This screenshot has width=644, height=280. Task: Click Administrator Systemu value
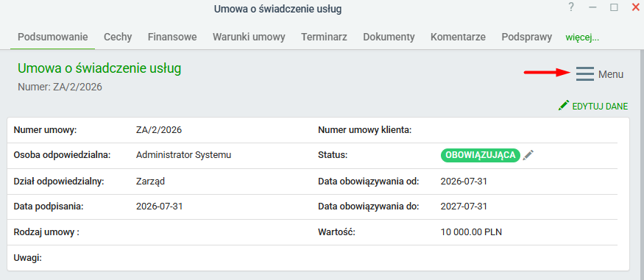pyautogui.click(x=183, y=155)
